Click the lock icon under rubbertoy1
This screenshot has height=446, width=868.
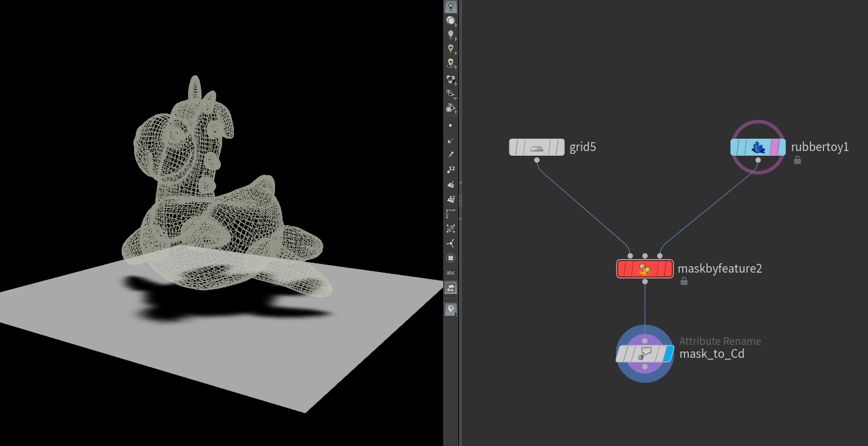click(x=797, y=160)
